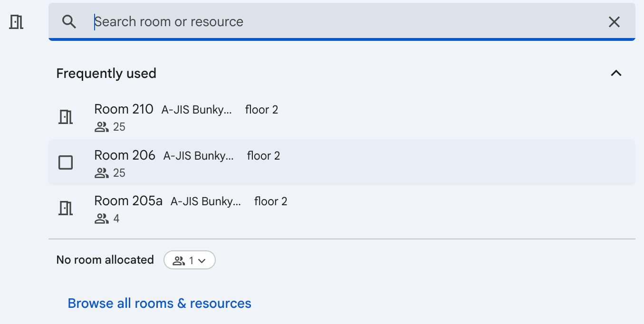Click capacity people icon under Room 205a
The width and height of the screenshot is (644, 324).
click(102, 219)
